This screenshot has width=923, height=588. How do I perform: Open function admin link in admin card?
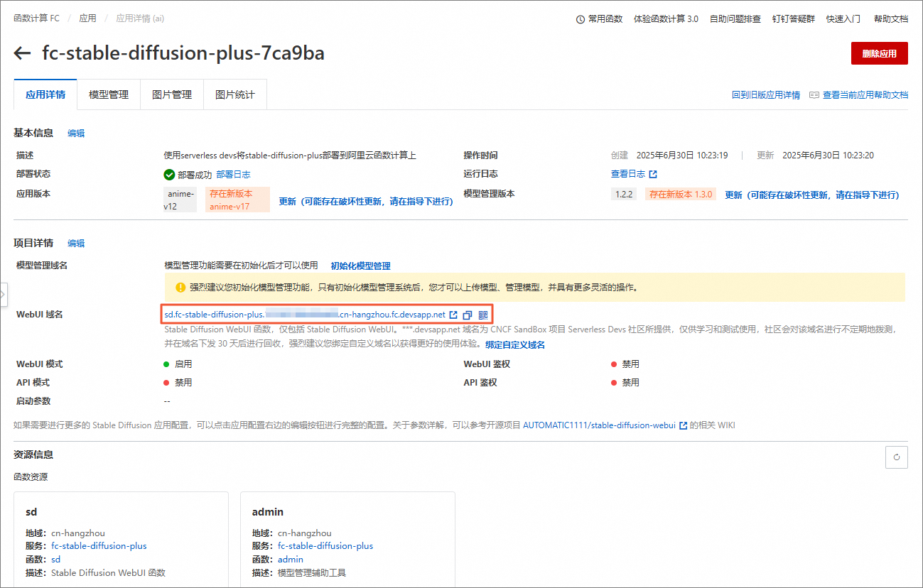click(291, 560)
